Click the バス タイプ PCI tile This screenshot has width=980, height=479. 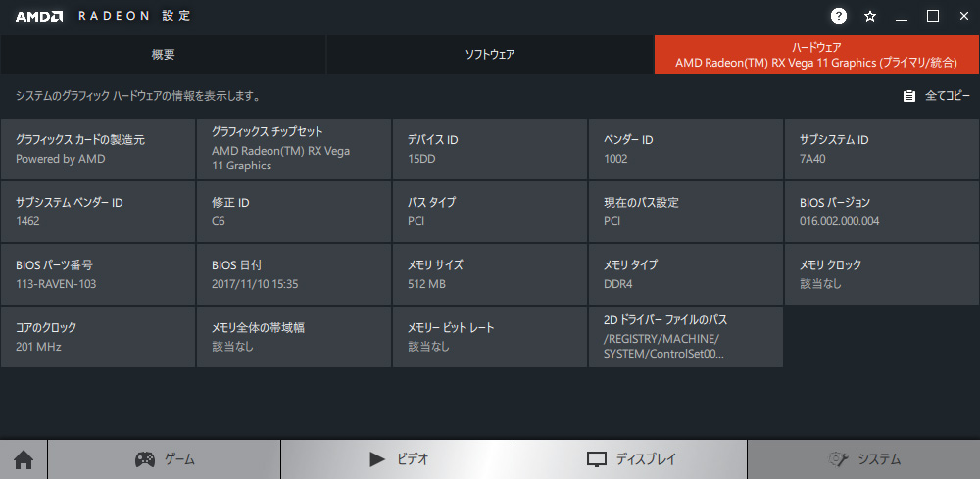pos(490,212)
